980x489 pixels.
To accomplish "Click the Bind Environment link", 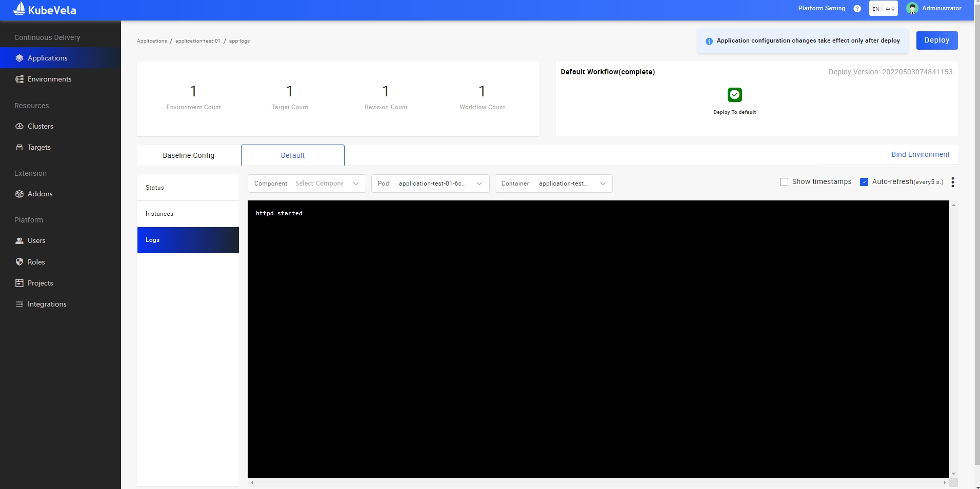I will point(920,154).
